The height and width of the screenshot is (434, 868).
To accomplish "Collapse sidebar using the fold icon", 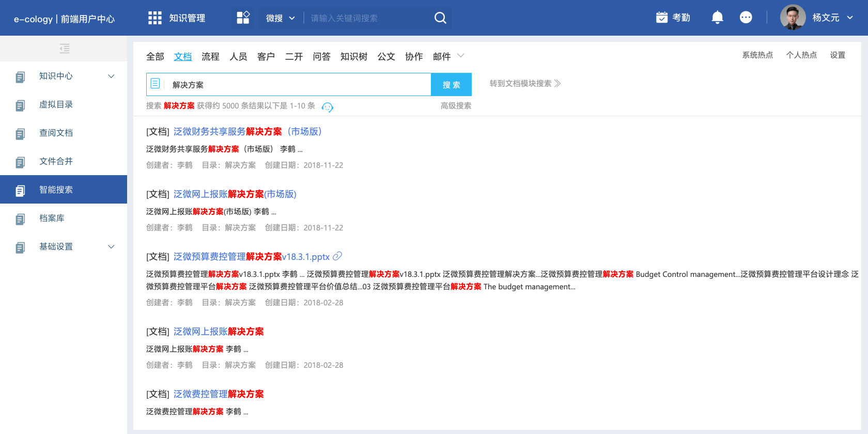I will [65, 49].
